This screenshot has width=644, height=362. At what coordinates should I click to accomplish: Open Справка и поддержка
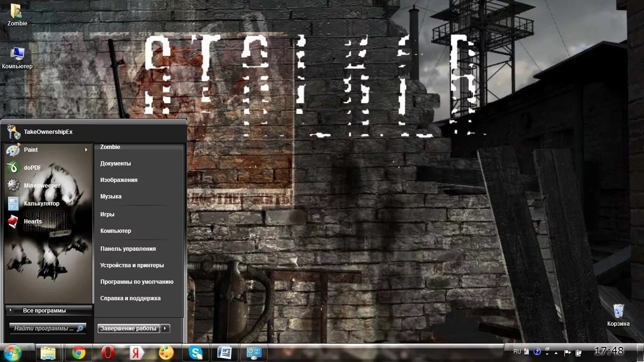(x=130, y=298)
